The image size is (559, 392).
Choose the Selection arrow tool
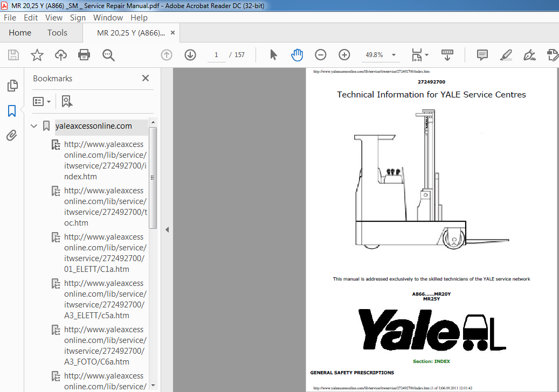point(273,55)
